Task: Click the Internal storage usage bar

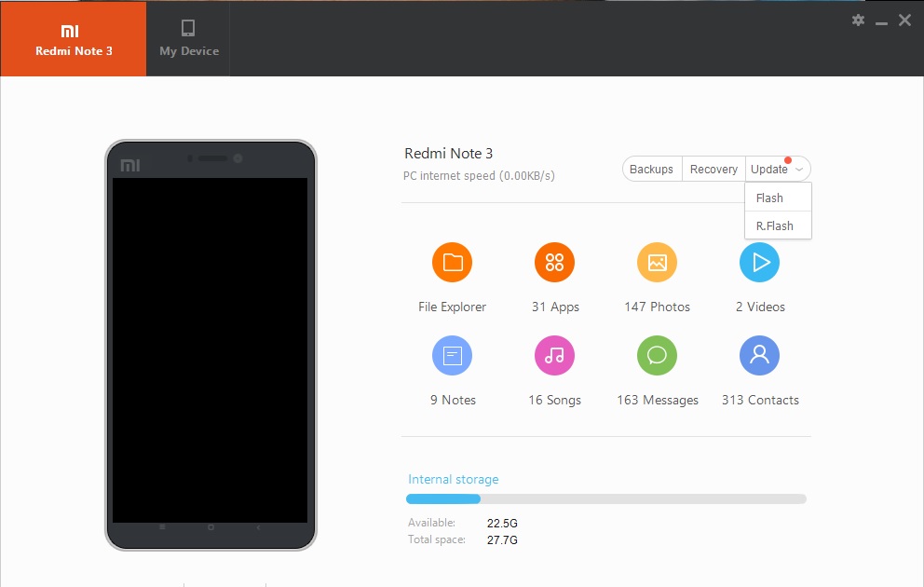Action: (x=606, y=499)
